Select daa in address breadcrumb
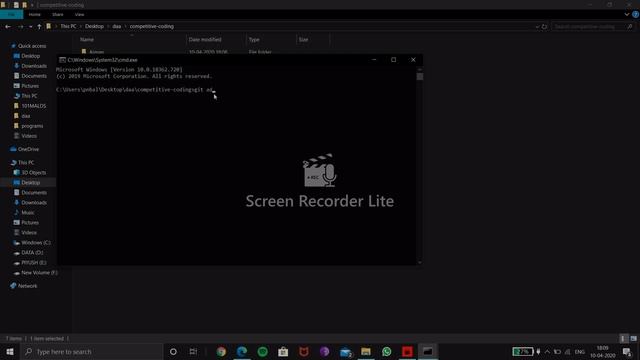 pyautogui.click(x=117, y=27)
